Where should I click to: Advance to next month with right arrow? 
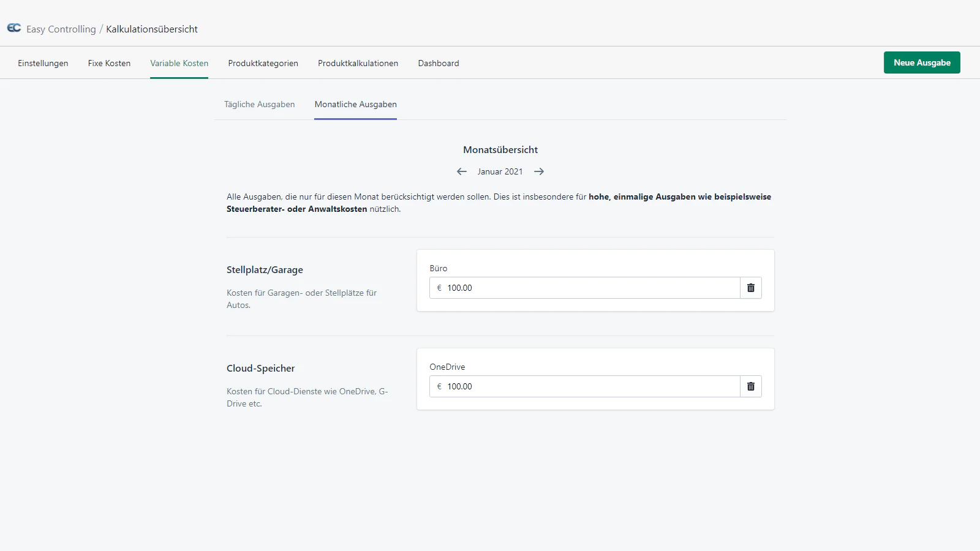pos(539,172)
